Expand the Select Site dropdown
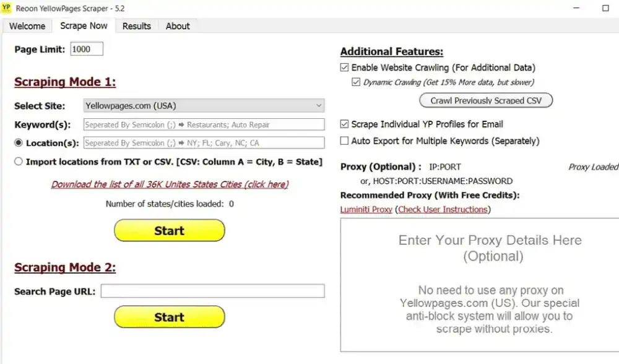Viewport: 619px width, 364px height. [x=204, y=105]
